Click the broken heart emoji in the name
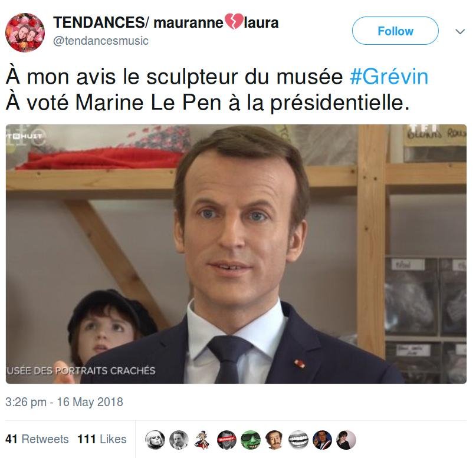Image resolution: width=476 pixels, height=458 pixels. (234, 22)
